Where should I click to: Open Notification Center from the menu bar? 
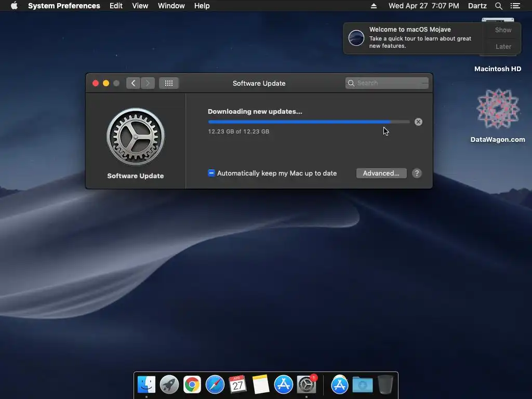click(x=515, y=6)
